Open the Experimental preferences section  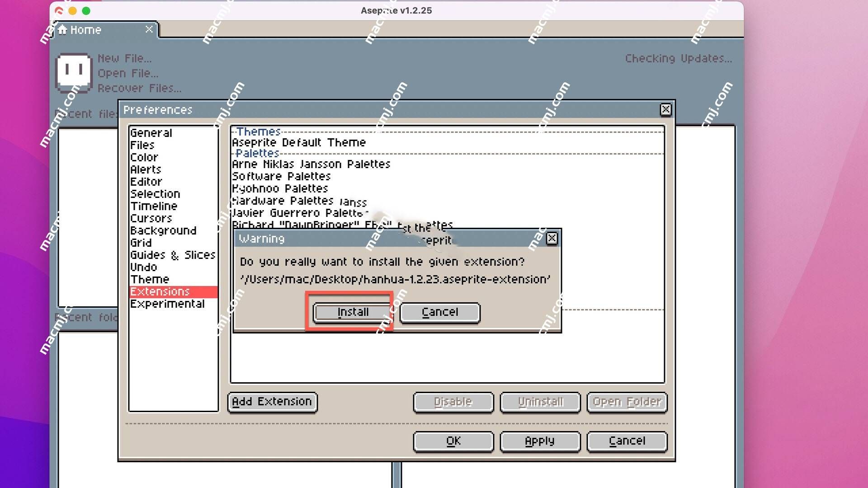pyautogui.click(x=173, y=304)
